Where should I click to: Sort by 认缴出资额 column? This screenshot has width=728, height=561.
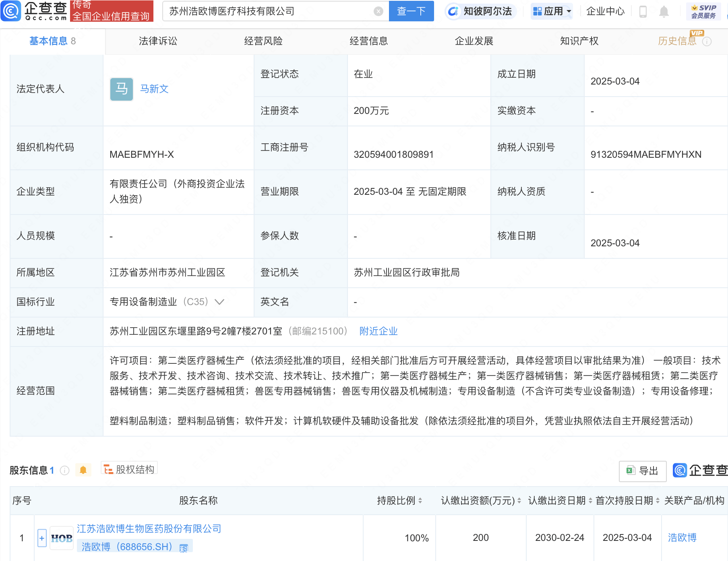(519, 501)
